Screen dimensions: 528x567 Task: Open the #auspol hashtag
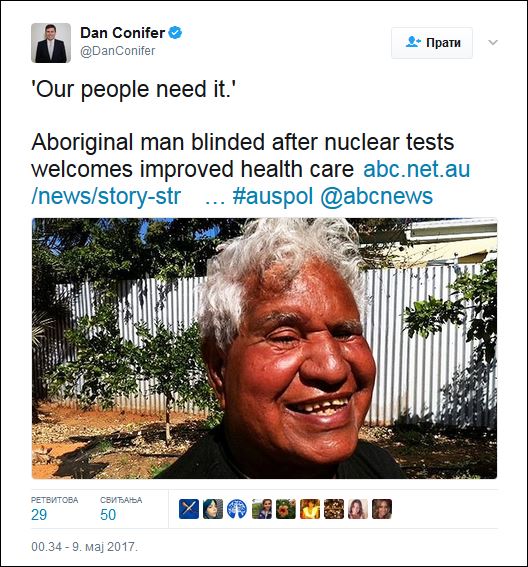pos(272,196)
